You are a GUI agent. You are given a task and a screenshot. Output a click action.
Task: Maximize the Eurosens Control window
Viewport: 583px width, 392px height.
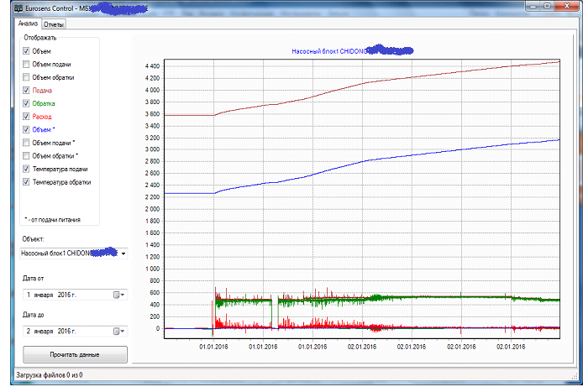pyautogui.click(x=548, y=6)
